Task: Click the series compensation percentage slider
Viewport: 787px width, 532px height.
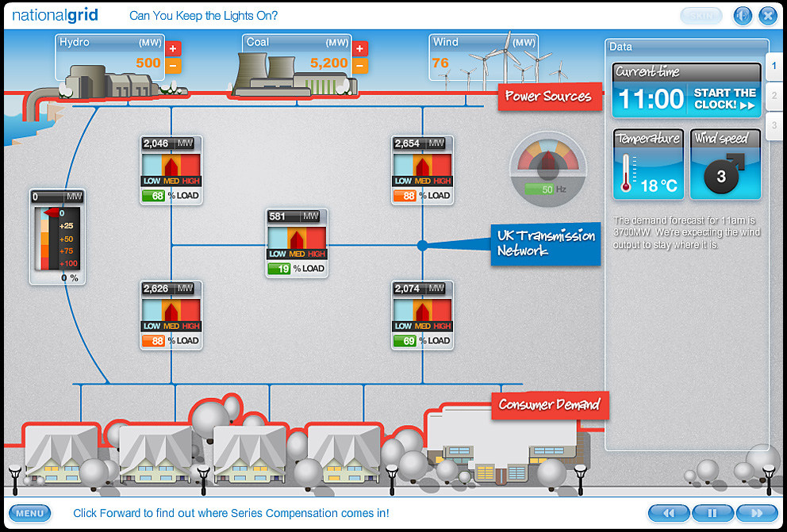Action: click(57, 236)
